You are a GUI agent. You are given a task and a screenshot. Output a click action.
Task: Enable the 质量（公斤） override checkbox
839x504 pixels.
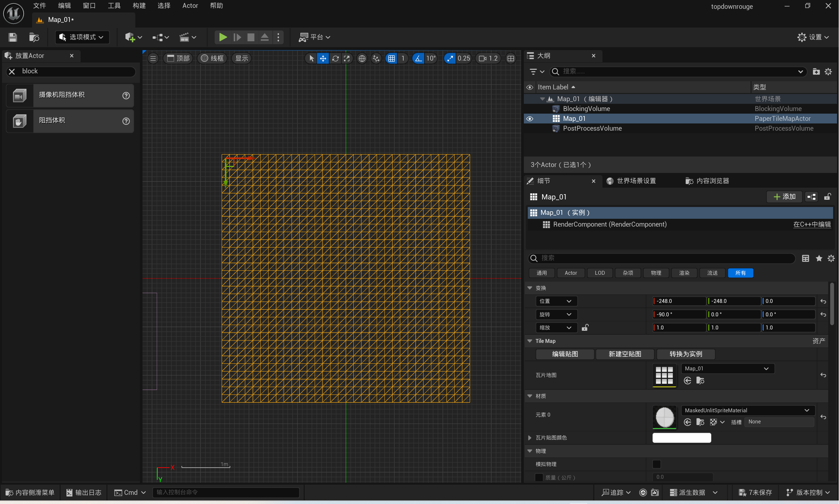coord(539,477)
